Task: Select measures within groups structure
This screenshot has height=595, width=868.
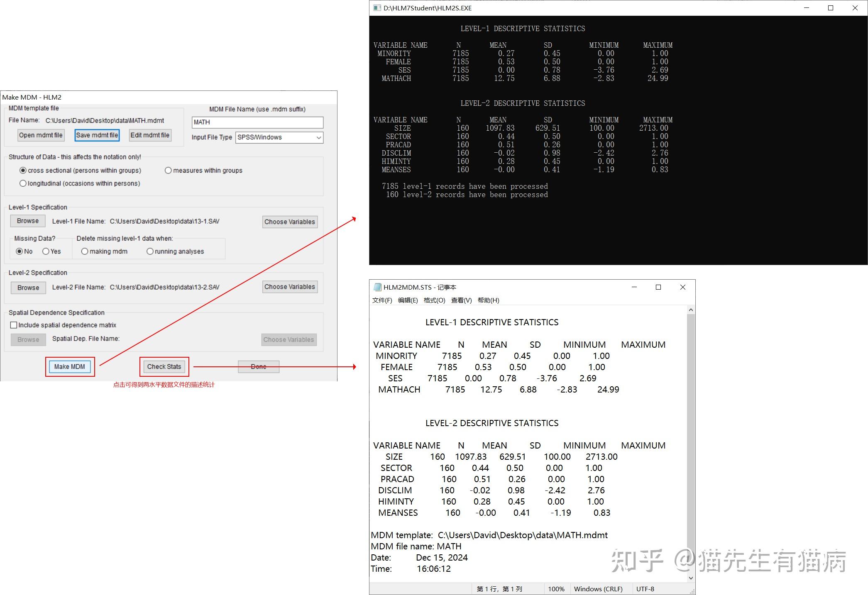Action: pos(168,170)
